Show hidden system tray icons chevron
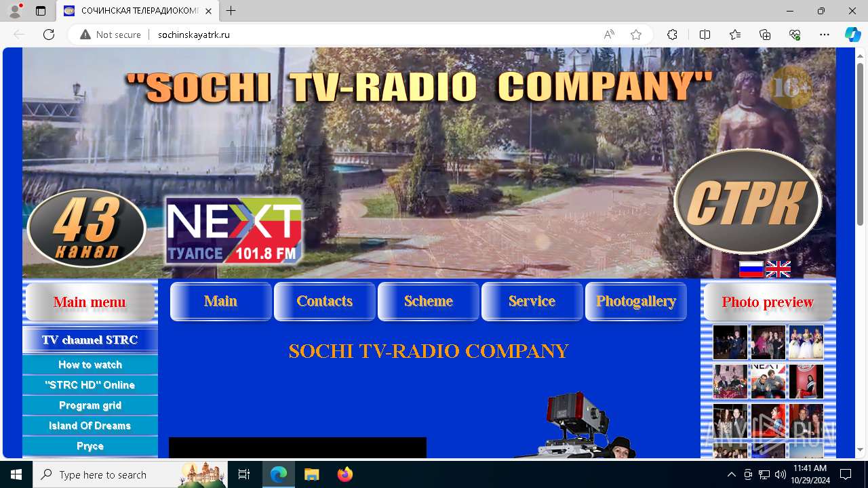 pos(731,474)
